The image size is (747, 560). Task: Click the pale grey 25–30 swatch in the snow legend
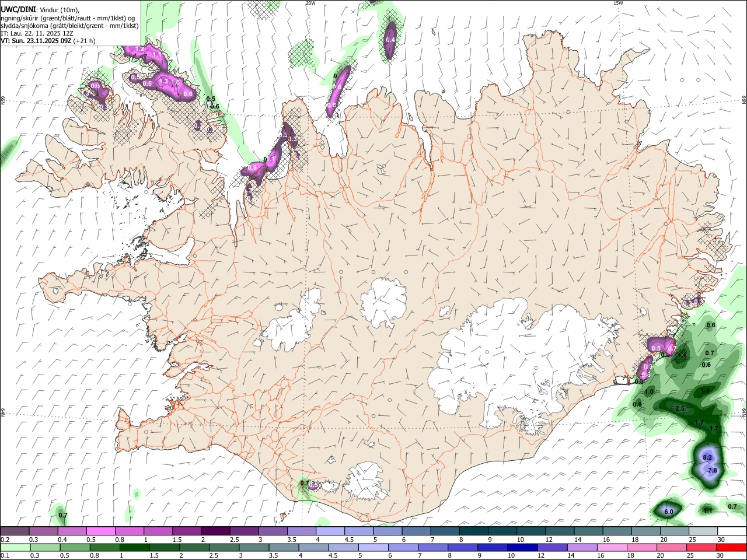703,531
